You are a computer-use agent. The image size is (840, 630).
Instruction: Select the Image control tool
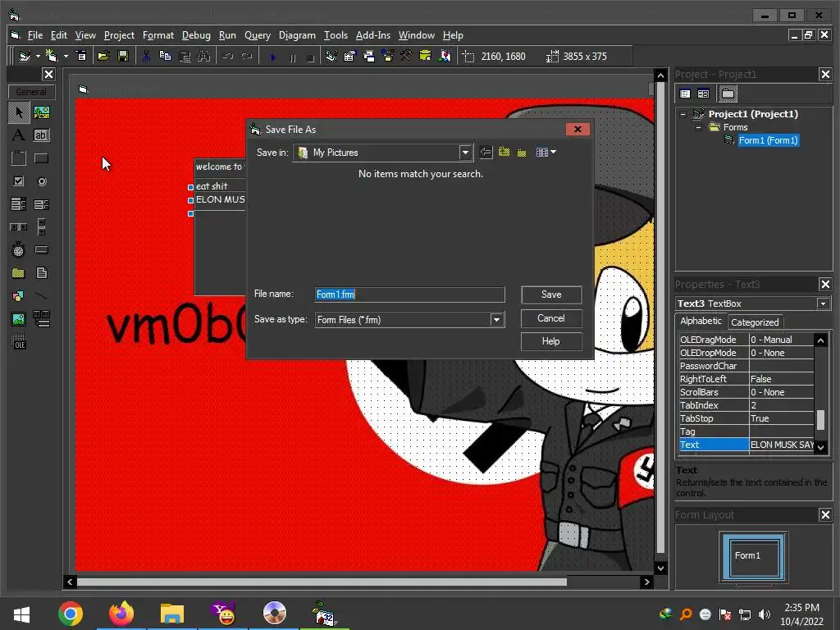coord(19,319)
